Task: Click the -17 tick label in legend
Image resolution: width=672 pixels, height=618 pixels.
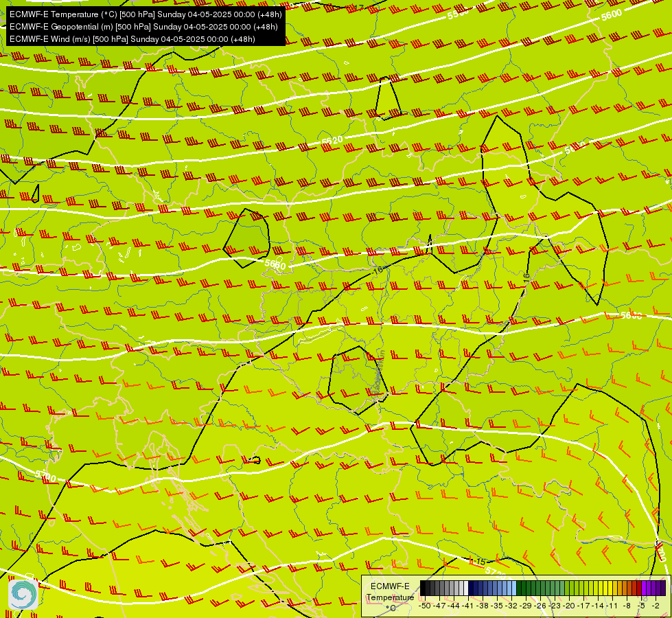Action: pyautogui.click(x=583, y=606)
